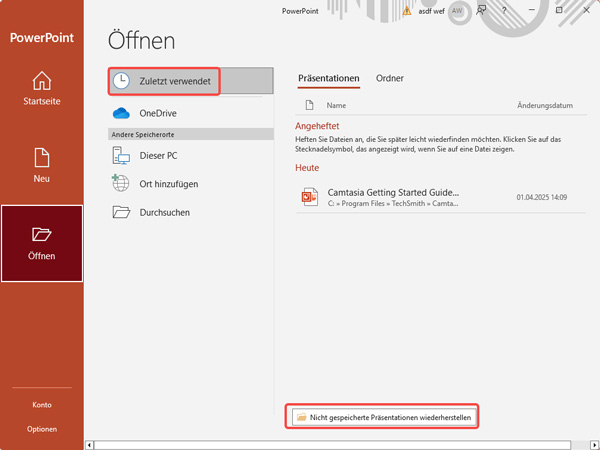Switch to Ordner tab
The image size is (600, 450).
390,78
